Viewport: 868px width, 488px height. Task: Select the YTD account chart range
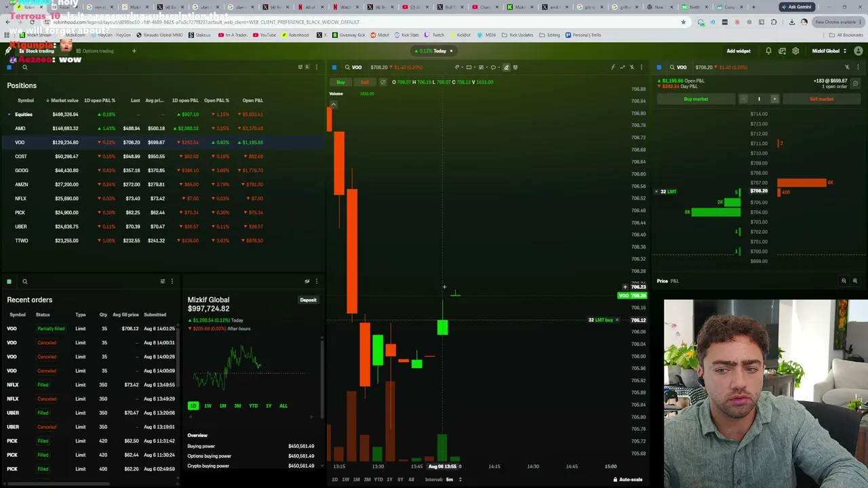pos(253,406)
